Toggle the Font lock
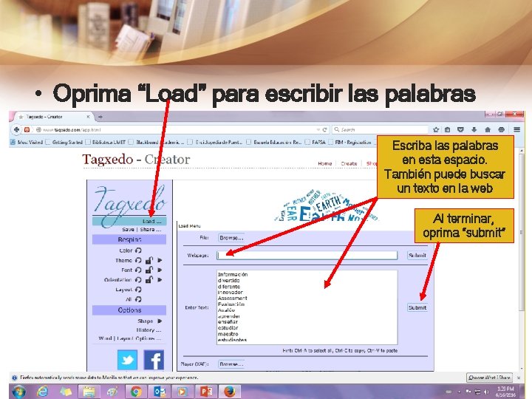Image resolution: width=532 pixels, height=399 pixels. coord(149,270)
